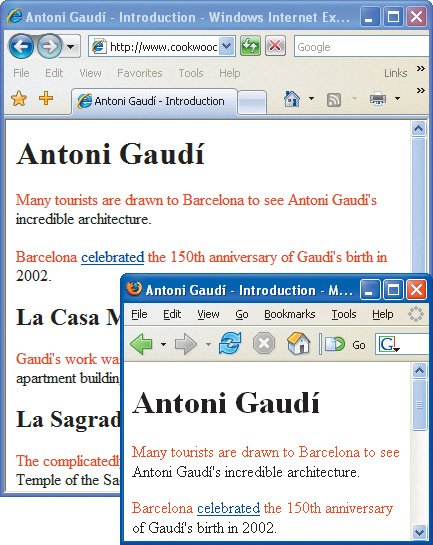Click the red Stop icon in Internet Explorer
Screen dimensions: 433x545
(x=275, y=46)
